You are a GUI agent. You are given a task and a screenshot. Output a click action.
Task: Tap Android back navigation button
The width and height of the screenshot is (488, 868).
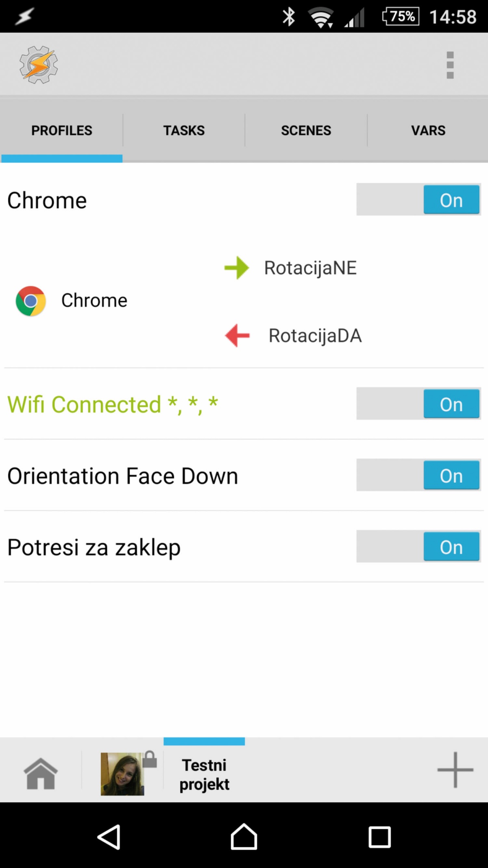(x=109, y=837)
